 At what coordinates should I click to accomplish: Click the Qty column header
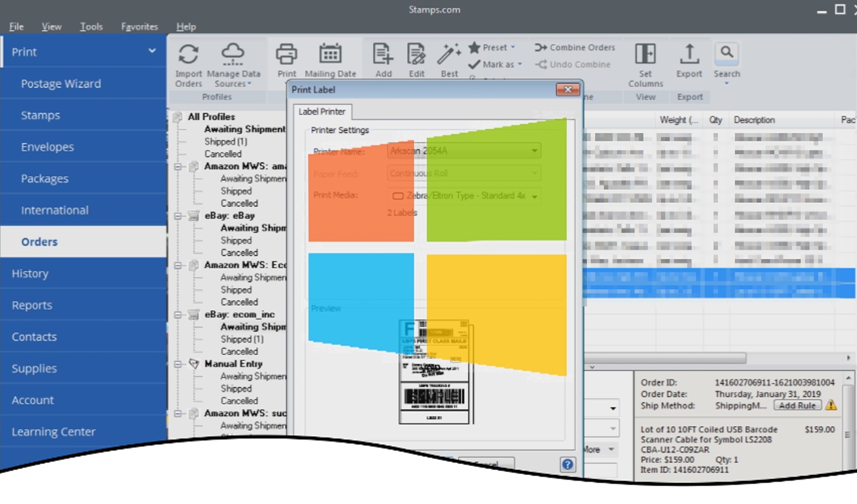click(716, 120)
